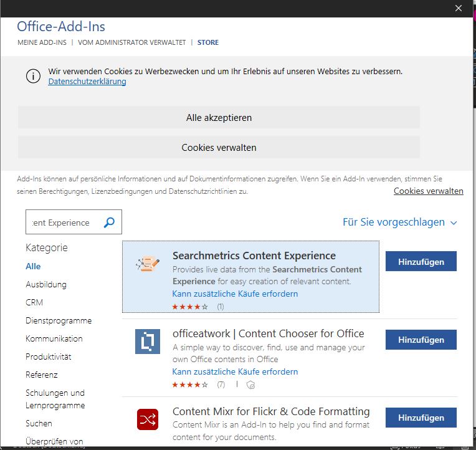The width and height of the screenshot is (476, 450).
Task: Select the CRM category
Action: pyautogui.click(x=34, y=302)
